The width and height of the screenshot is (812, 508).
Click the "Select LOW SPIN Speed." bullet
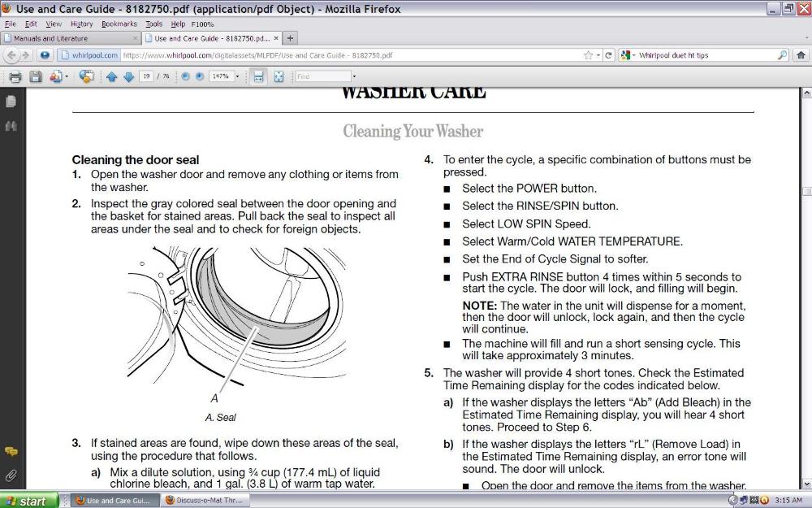[526, 224]
